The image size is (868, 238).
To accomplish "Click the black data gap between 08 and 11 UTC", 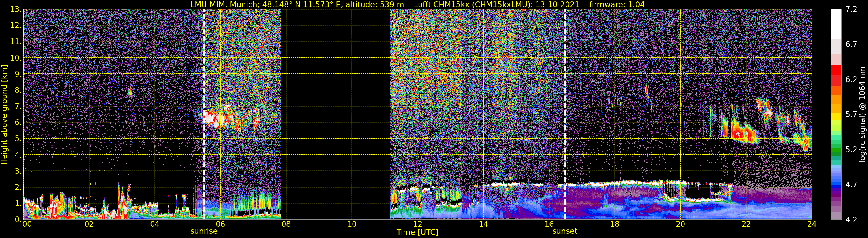I will 335,114.
